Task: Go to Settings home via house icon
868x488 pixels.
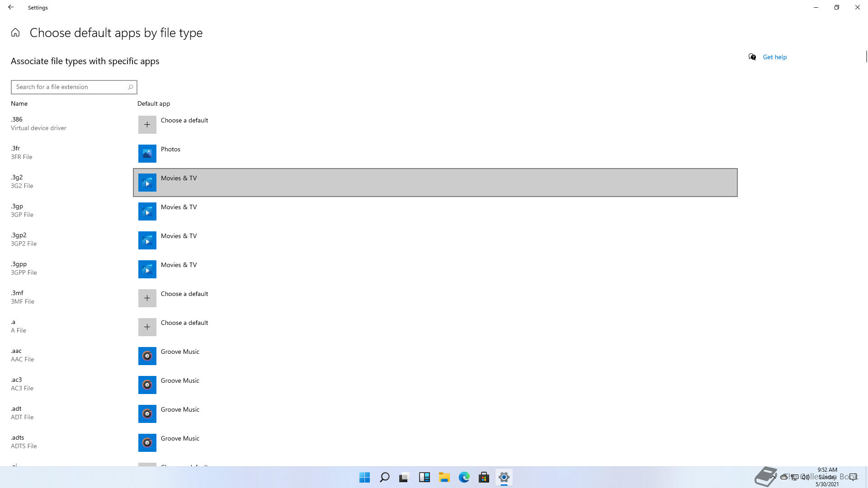Action: click(15, 33)
